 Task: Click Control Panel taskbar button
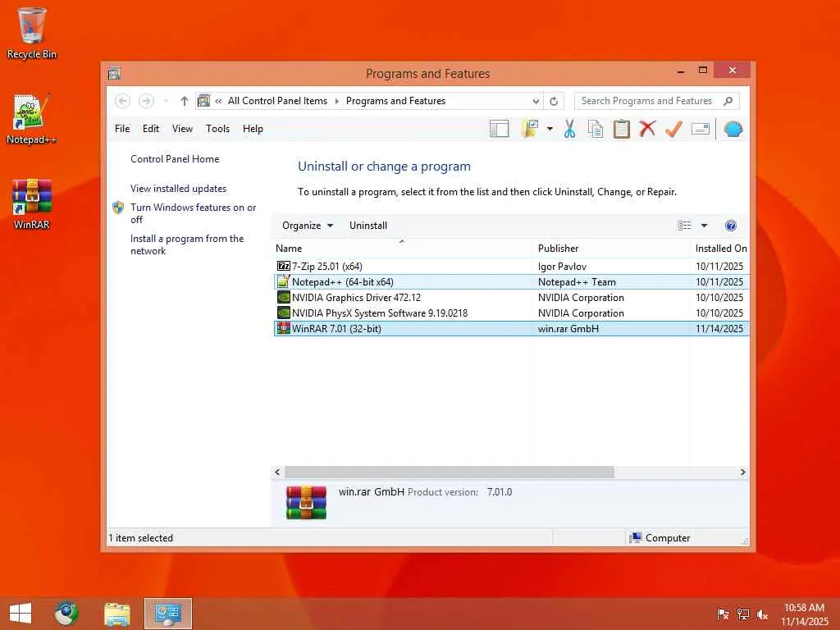click(167, 614)
